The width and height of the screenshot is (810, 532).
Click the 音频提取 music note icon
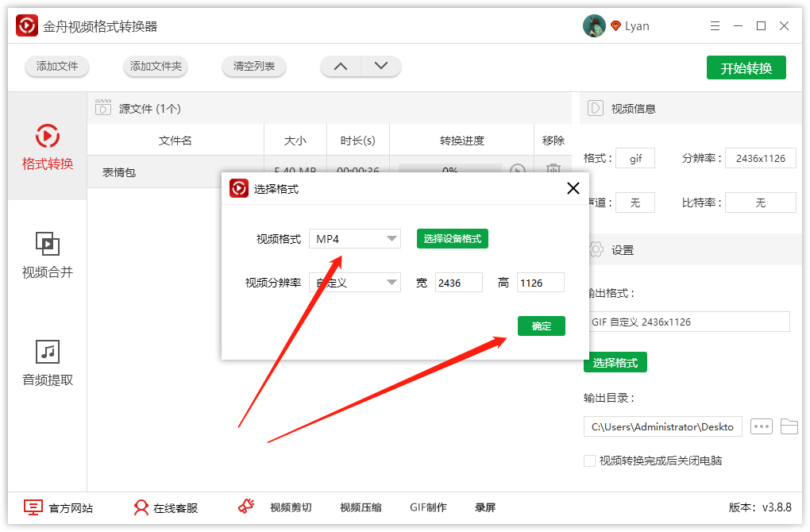tap(48, 352)
